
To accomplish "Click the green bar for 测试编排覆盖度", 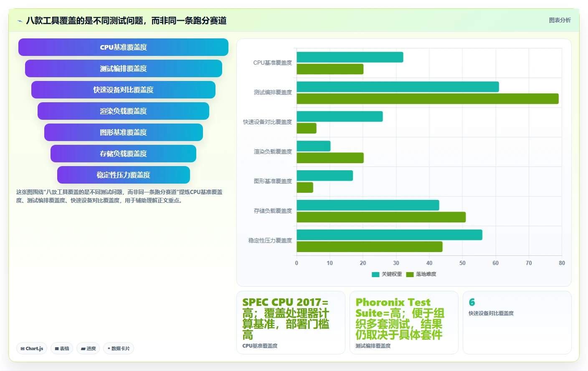I will pos(428,98).
